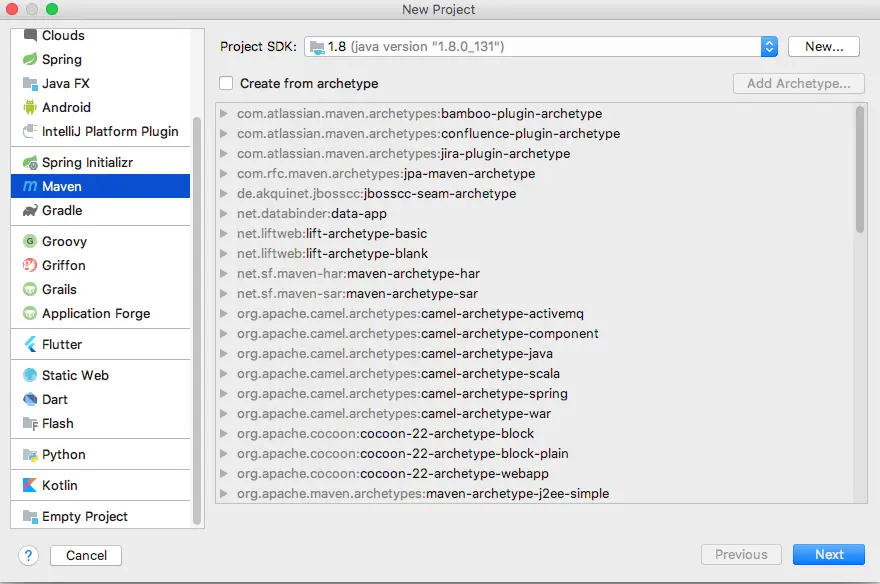The width and height of the screenshot is (880, 584).
Task: Click the Previous button
Action: click(x=741, y=554)
